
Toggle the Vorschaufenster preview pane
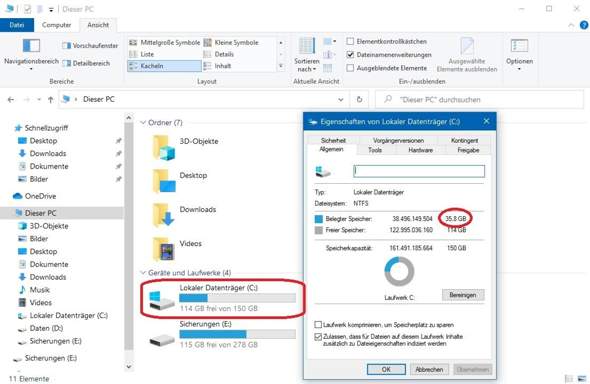(x=90, y=46)
